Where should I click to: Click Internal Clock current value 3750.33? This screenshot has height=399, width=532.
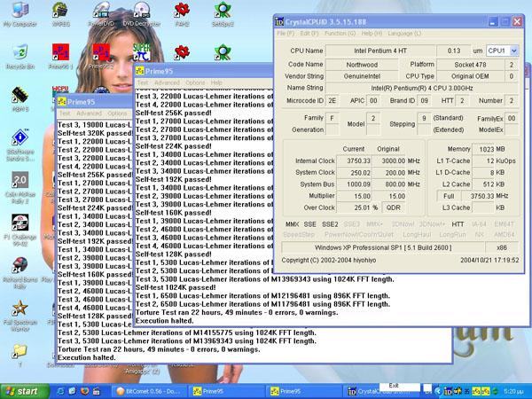pos(354,160)
